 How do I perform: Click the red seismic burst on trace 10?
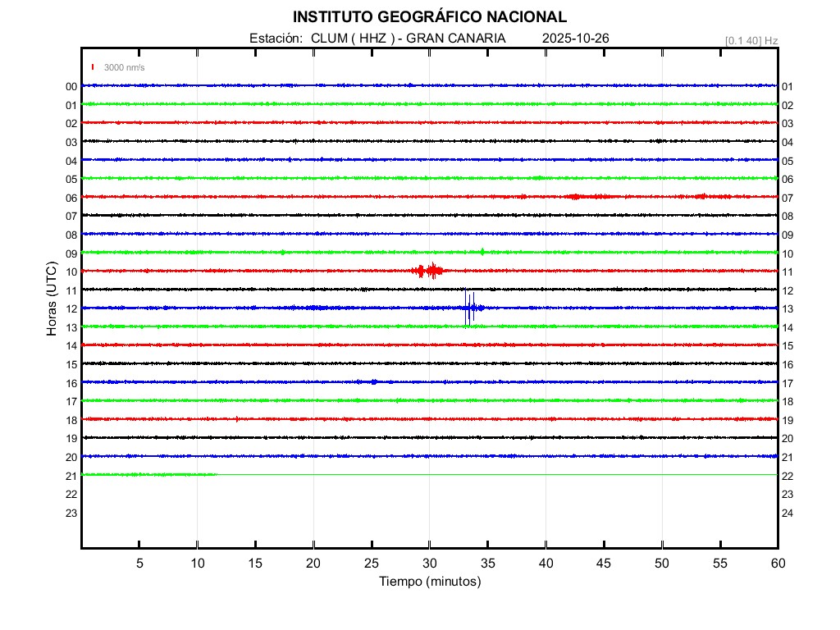click(x=429, y=271)
